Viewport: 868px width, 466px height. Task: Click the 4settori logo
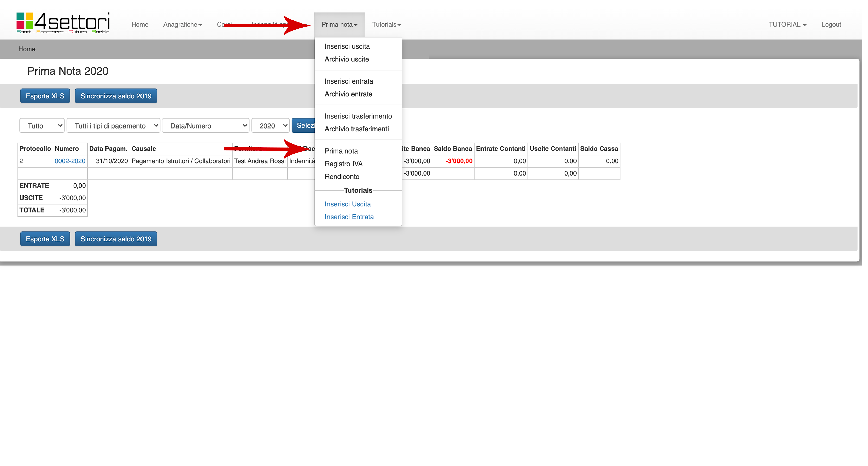(x=63, y=23)
